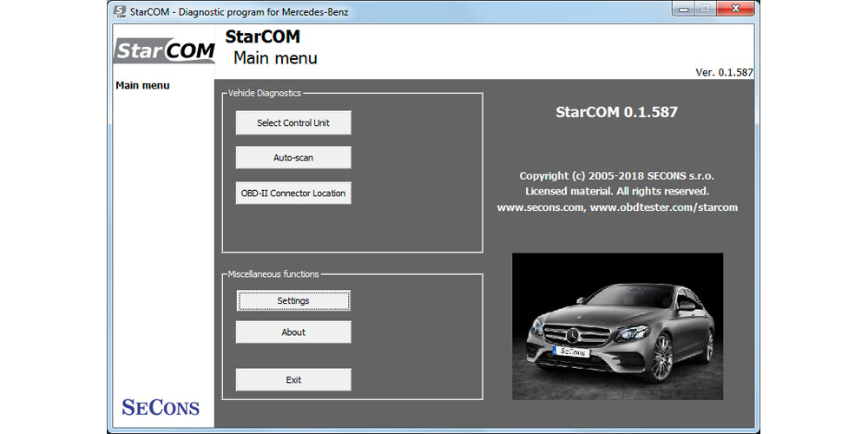
Task: Click the Ver. 0.1.587 version label
Action: (x=724, y=73)
